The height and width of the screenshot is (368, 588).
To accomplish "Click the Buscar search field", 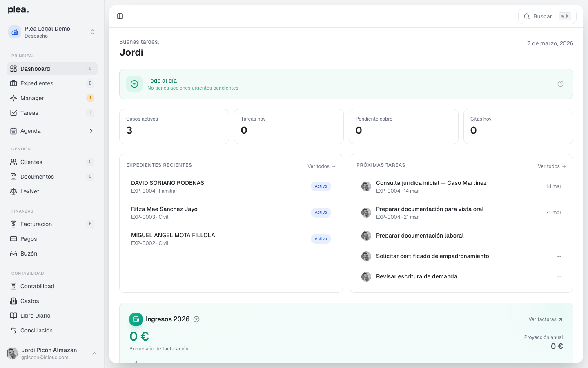I will click(546, 16).
